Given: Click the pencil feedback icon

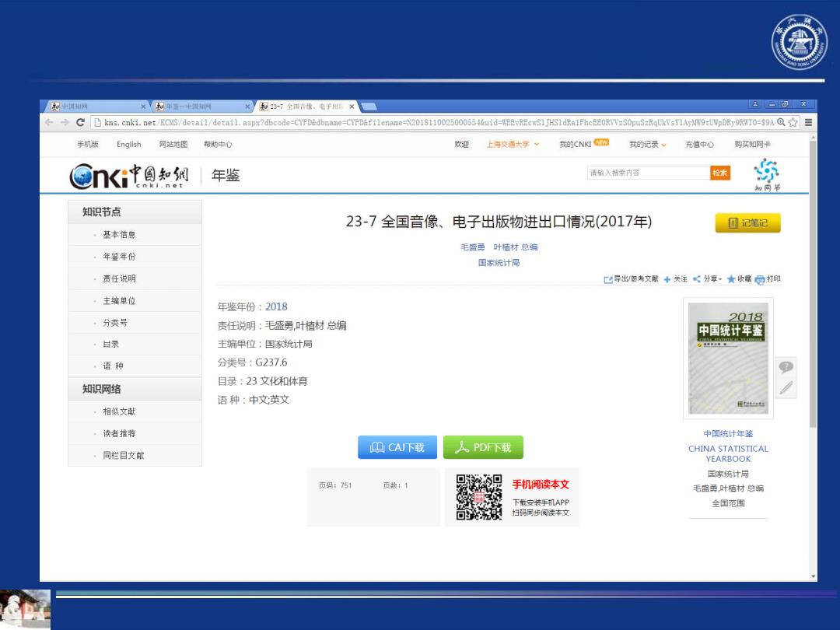Looking at the screenshot, I should pyautogui.click(x=786, y=388).
